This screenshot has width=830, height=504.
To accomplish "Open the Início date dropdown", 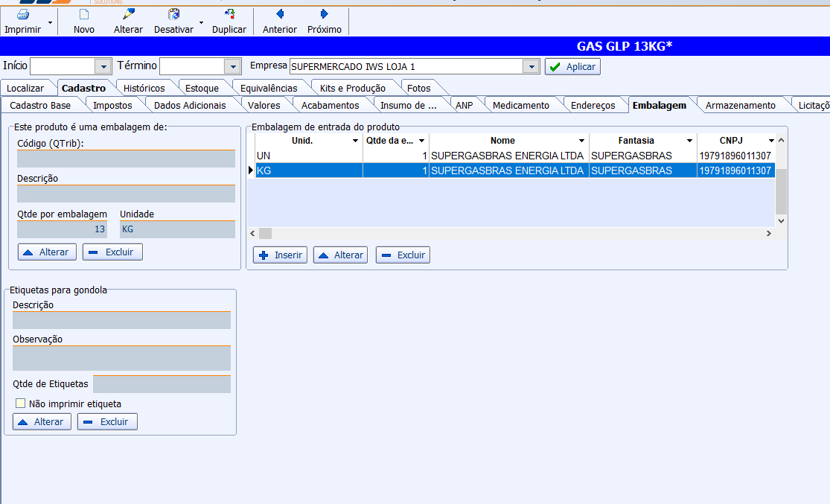I will [x=103, y=66].
